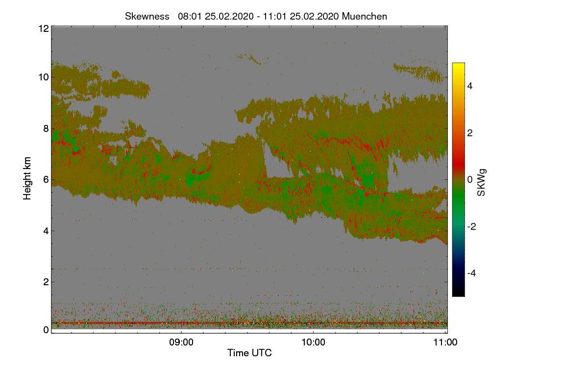
Task: Select the 'Time UTC' axis label
Action: coord(249,353)
